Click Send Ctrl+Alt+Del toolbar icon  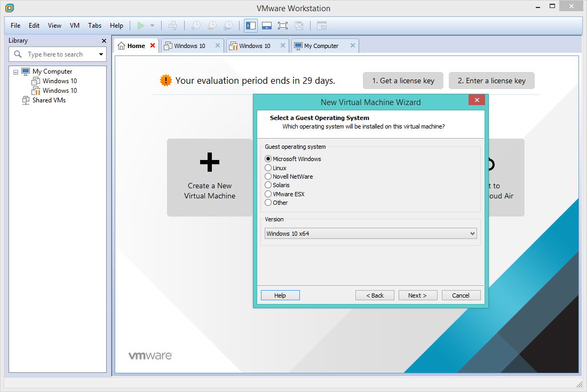172,26
